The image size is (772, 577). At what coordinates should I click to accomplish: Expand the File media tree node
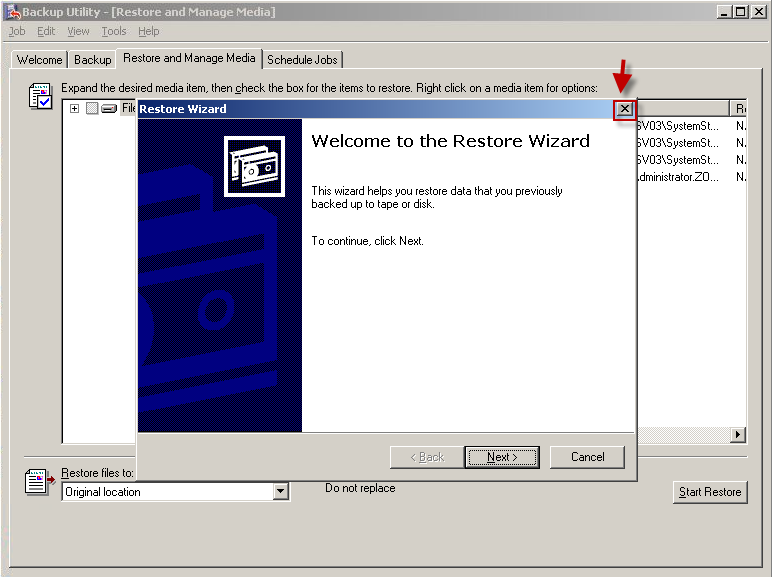(74, 108)
